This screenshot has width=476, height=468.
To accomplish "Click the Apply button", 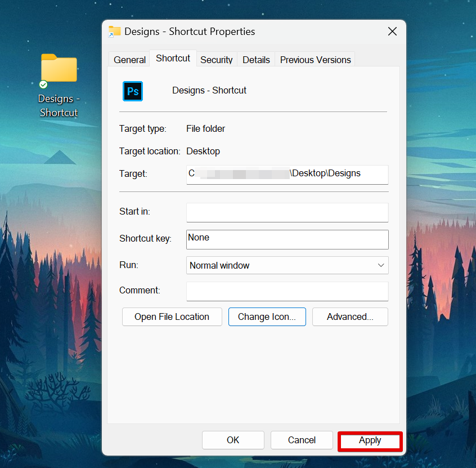I will [x=370, y=441].
